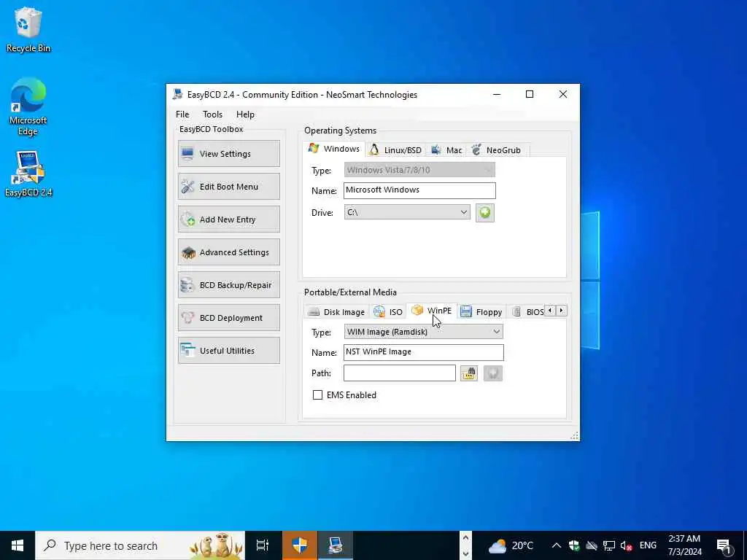The image size is (747, 560).
Task: Open Windows Security tray icon
Action: coord(574,545)
